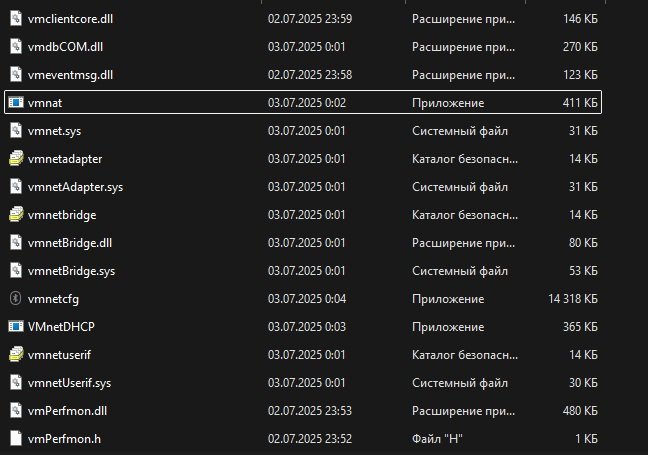Click the 14 318 КБ size cell
The width and height of the screenshot is (648, 455).
[x=573, y=298]
